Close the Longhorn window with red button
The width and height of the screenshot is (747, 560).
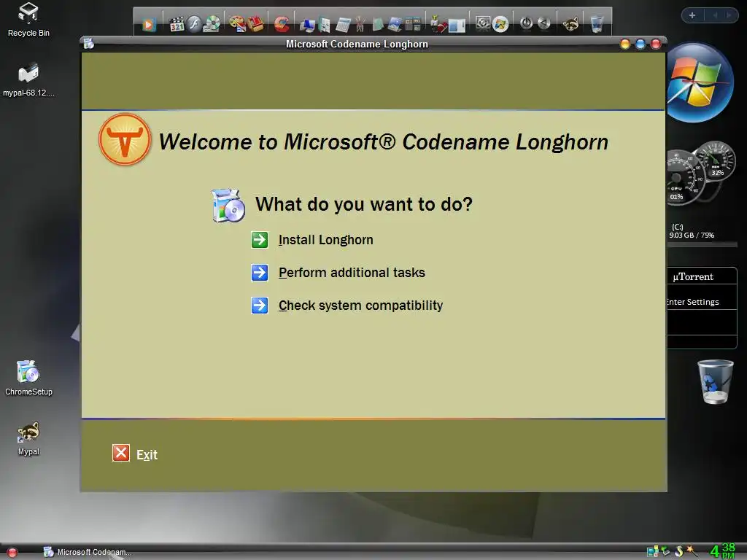656,44
